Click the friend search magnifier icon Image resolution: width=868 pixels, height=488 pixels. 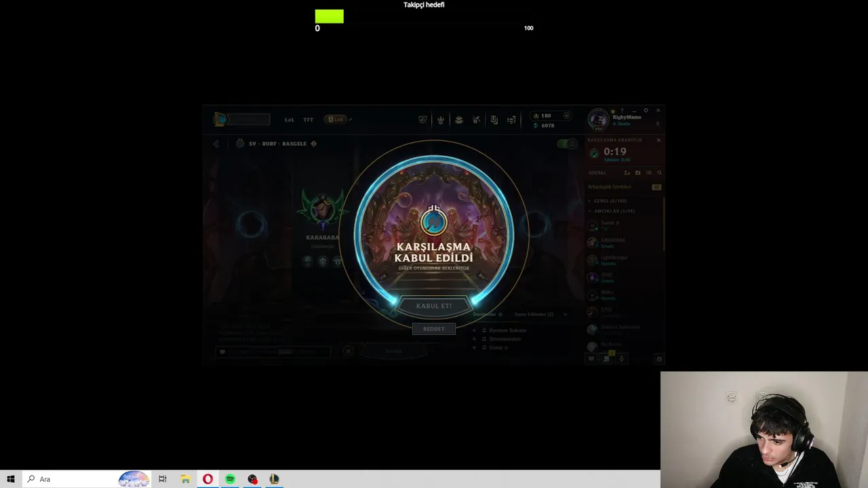coord(659,173)
